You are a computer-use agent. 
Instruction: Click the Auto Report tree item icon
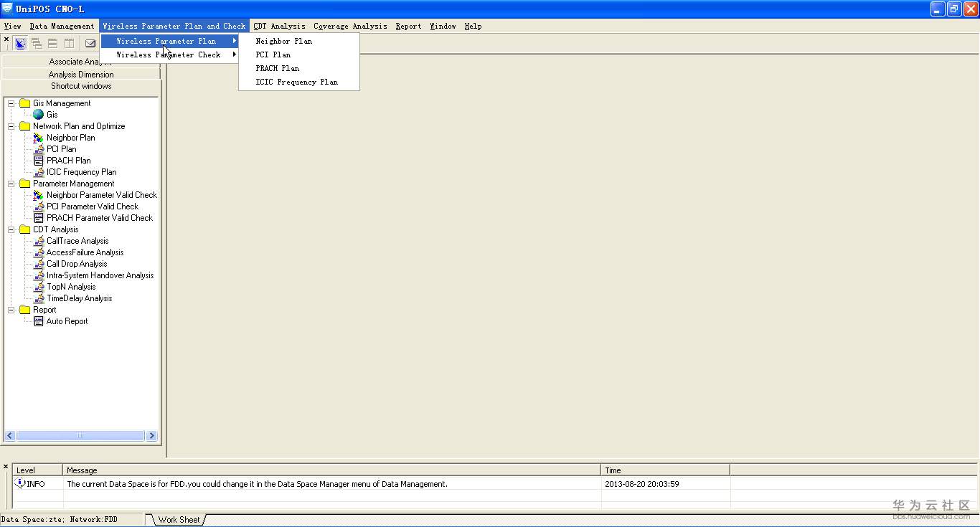39,321
